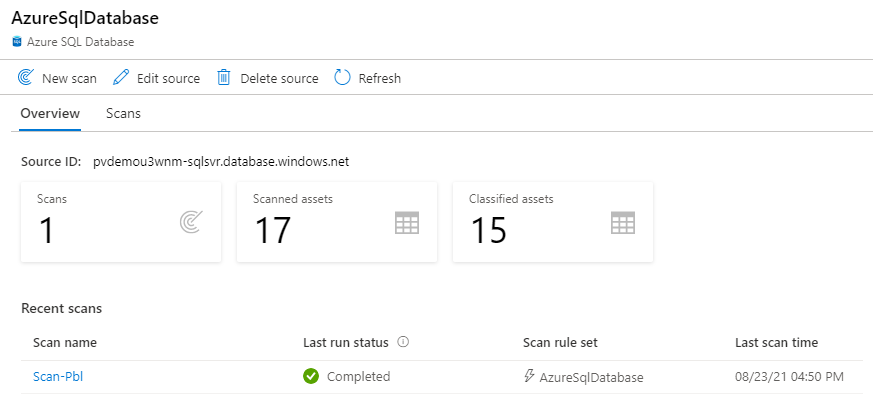Image resolution: width=873 pixels, height=403 pixels.
Task: Click the Scanned assets card label
Action: coord(293,199)
